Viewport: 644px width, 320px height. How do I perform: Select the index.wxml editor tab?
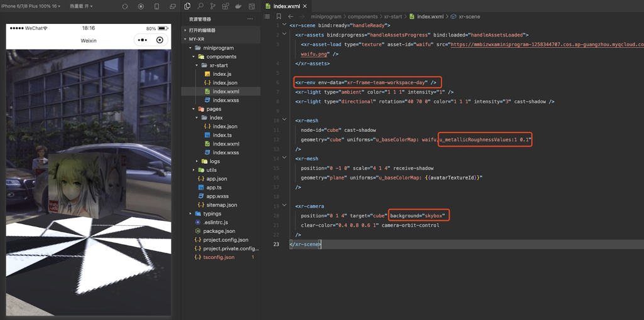(287, 6)
